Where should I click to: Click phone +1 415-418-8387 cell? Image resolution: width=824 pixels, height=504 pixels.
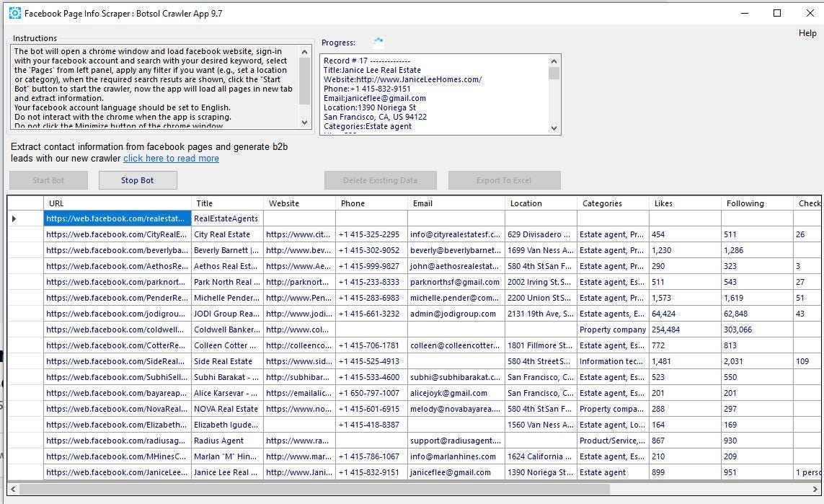[371, 425]
